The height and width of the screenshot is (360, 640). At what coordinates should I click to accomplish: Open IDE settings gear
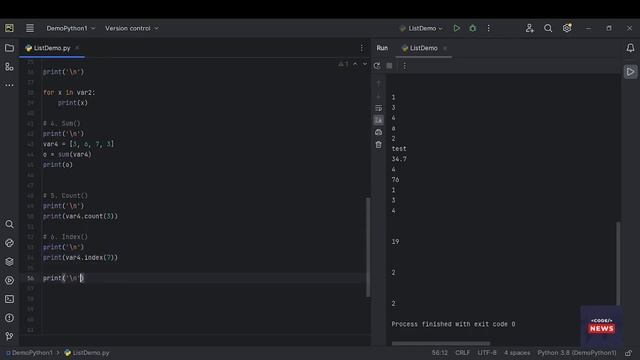point(567,28)
